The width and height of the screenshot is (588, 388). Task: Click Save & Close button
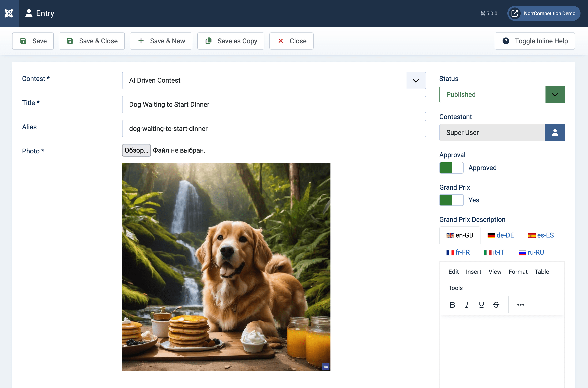pos(92,41)
